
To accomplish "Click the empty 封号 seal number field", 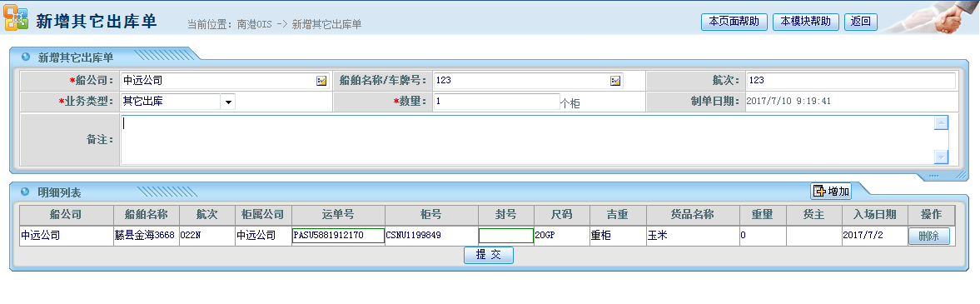I will 506,236.
